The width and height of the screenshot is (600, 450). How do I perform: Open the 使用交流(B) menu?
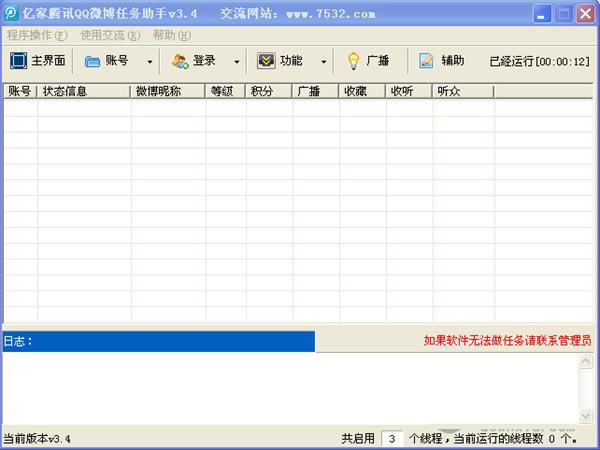tap(110, 35)
